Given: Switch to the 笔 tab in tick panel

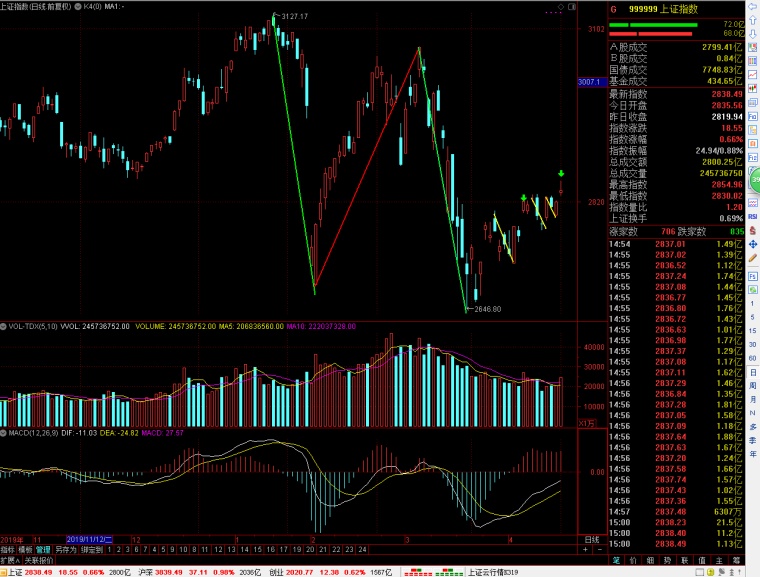Looking at the screenshot, I should pos(616,560).
